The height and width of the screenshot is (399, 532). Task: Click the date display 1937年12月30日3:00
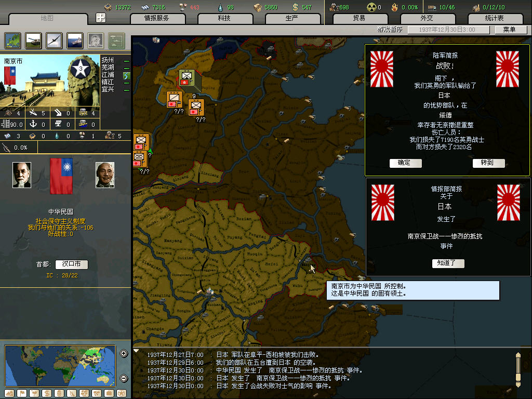click(448, 30)
